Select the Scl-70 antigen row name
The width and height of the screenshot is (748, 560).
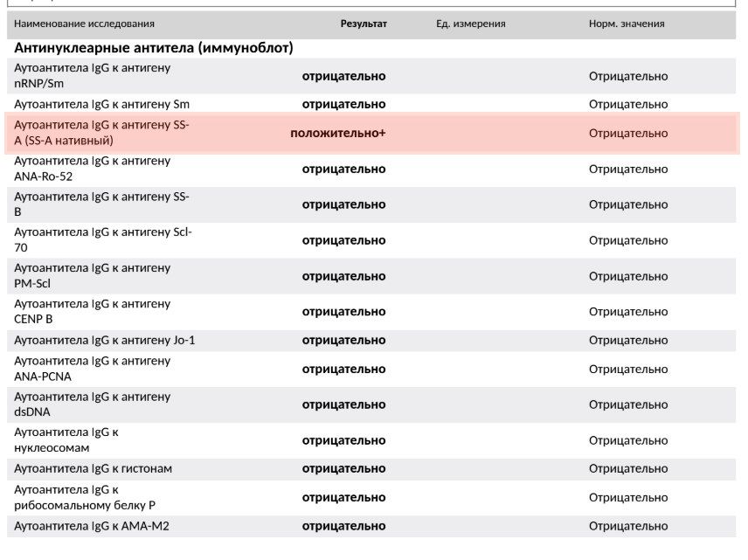(102, 240)
